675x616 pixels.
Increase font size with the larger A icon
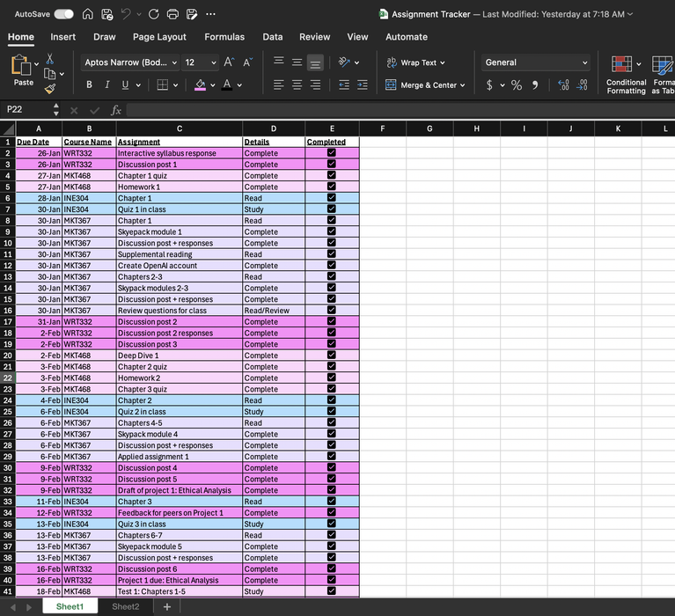click(229, 62)
